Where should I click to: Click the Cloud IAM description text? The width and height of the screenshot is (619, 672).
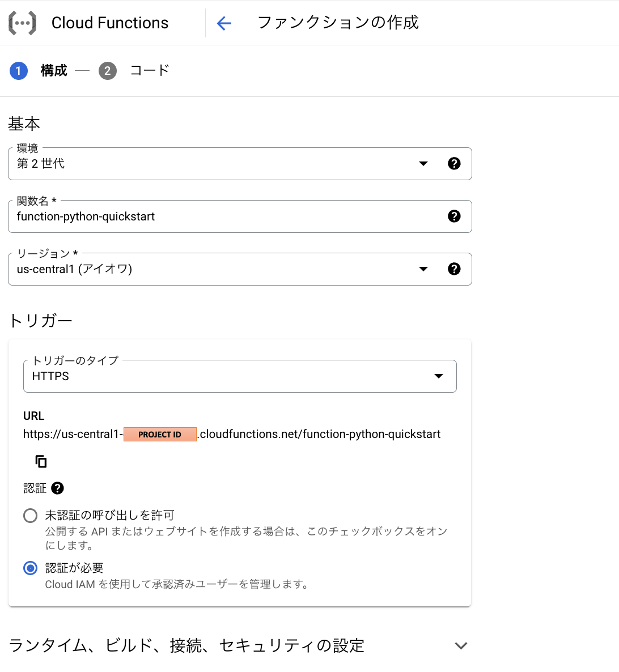(x=177, y=585)
